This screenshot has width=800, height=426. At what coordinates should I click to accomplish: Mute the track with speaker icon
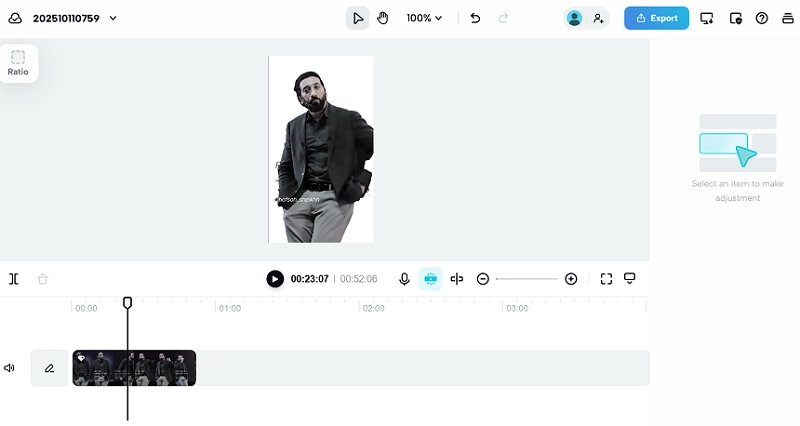pyautogui.click(x=9, y=368)
